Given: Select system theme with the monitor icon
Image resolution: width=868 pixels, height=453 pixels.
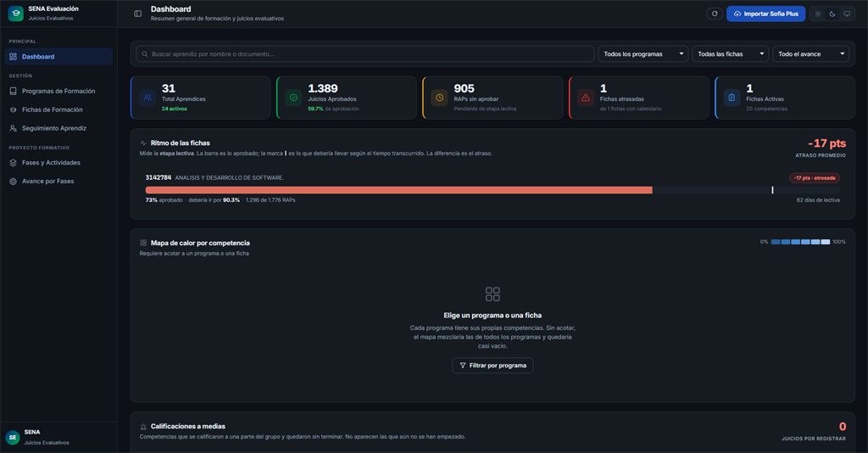Looking at the screenshot, I should 847,14.
